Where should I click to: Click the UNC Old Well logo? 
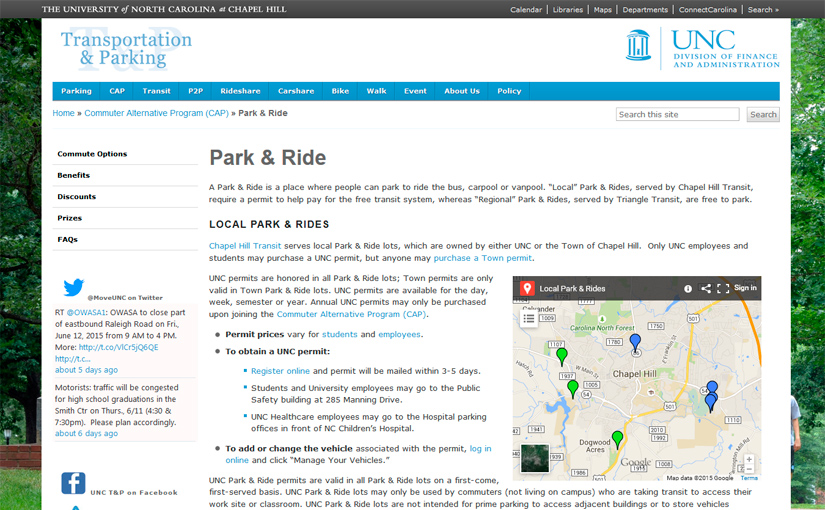point(638,45)
